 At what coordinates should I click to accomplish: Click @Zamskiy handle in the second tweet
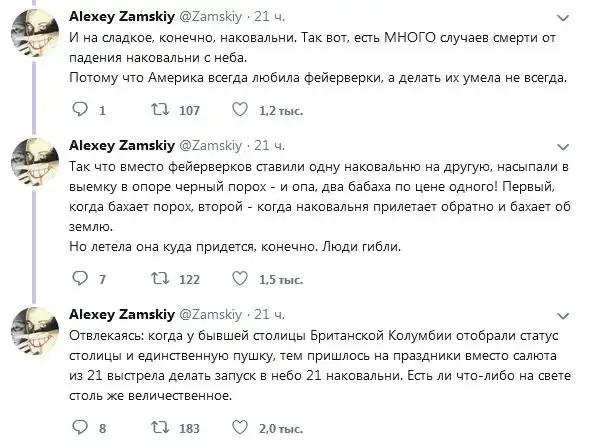pyautogui.click(x=215, y=146)
